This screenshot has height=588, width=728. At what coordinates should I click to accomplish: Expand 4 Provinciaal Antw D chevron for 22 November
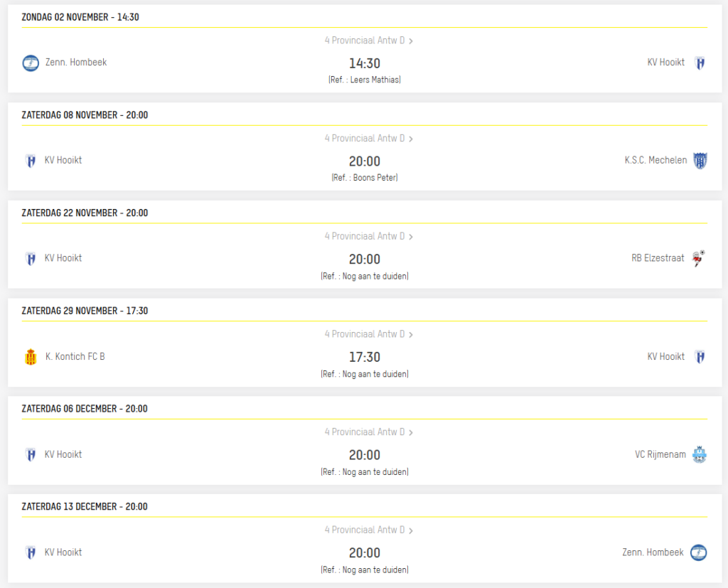click(411, 237)
